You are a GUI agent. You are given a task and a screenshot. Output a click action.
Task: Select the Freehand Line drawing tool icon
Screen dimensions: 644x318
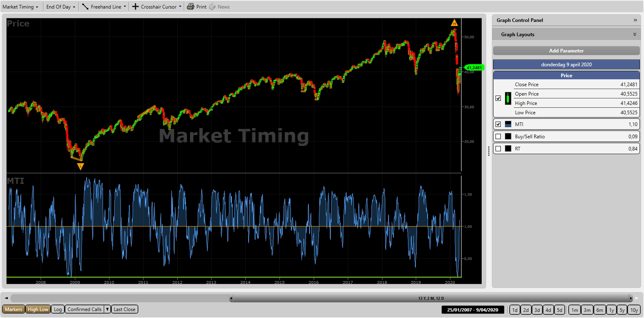pyautogui.click(x=85, y=7)
